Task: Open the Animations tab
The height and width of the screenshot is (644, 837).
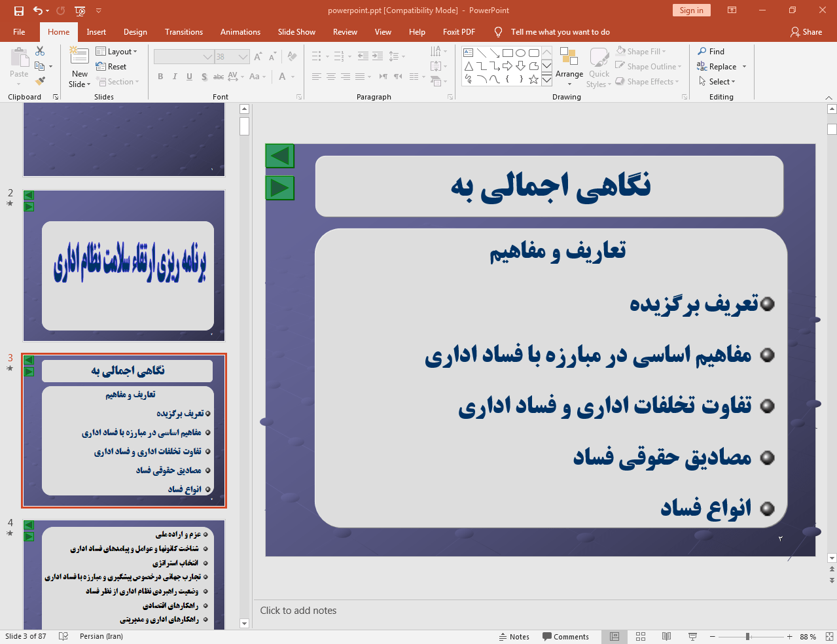Action: (x=240, y=32)
